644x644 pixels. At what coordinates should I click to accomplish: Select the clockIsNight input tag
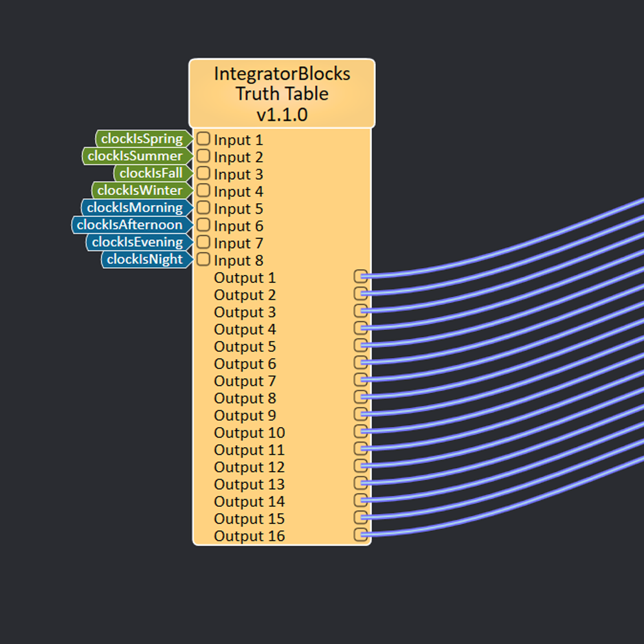tap(147, 259)
